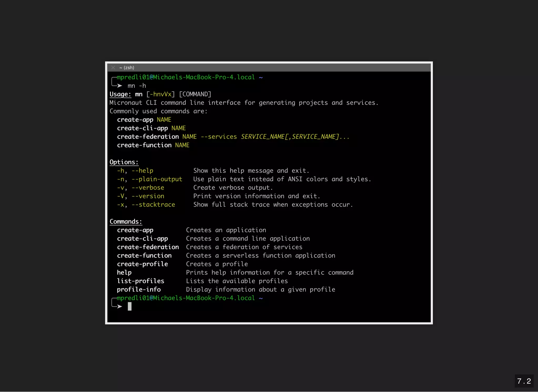Click the '--stacktrace' option text

pos(153,205)
